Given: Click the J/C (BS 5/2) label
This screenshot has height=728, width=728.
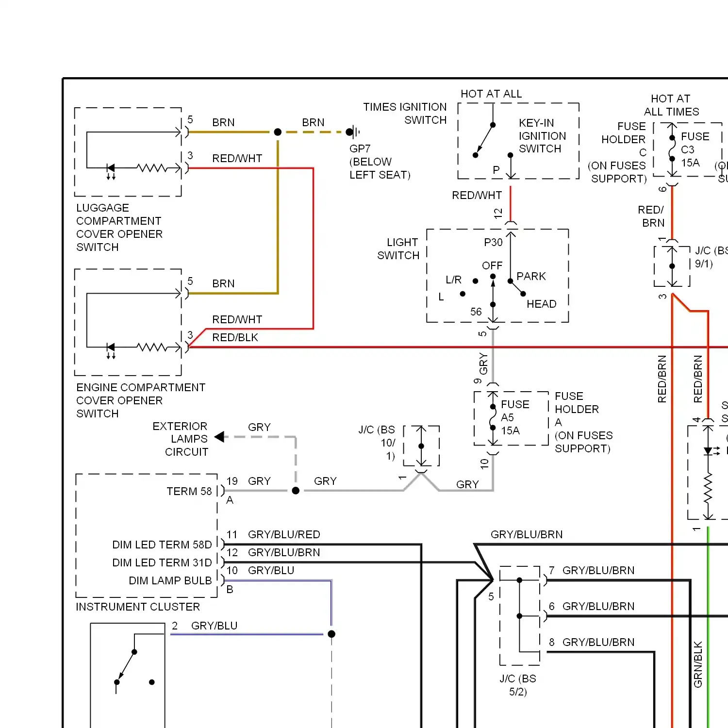Looking at the screenshot, I should pyautogui.click(x=518, y=685).
